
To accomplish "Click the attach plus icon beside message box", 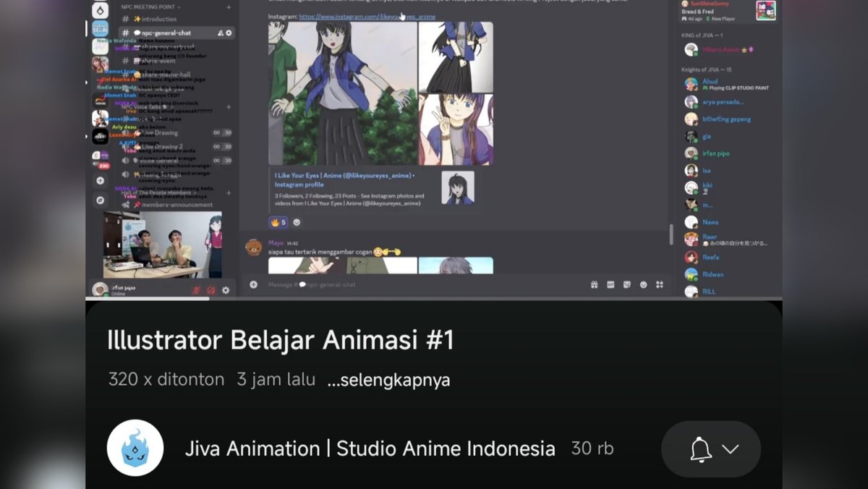I will coord(253,285).
